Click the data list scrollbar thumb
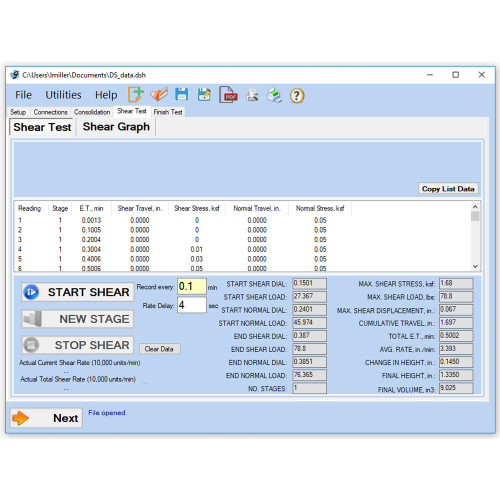Screen dimensions: 500x500 (x=475, y=216)
